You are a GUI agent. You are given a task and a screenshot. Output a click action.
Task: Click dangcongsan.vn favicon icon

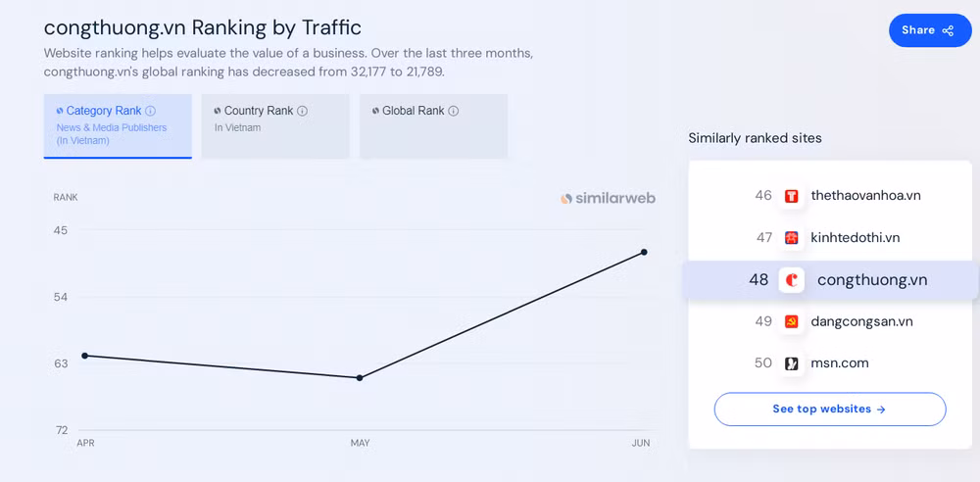(791, 322)
